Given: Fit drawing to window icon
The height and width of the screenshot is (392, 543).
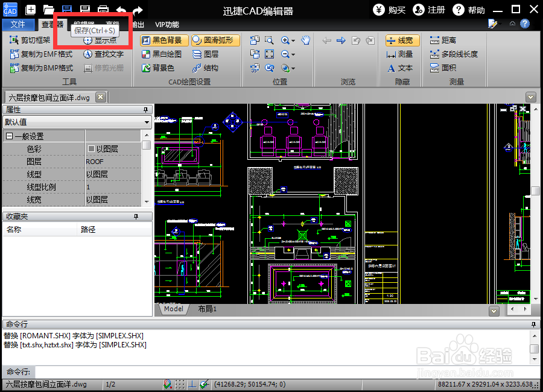Looking at the screenshot, I should pos(269,54).
